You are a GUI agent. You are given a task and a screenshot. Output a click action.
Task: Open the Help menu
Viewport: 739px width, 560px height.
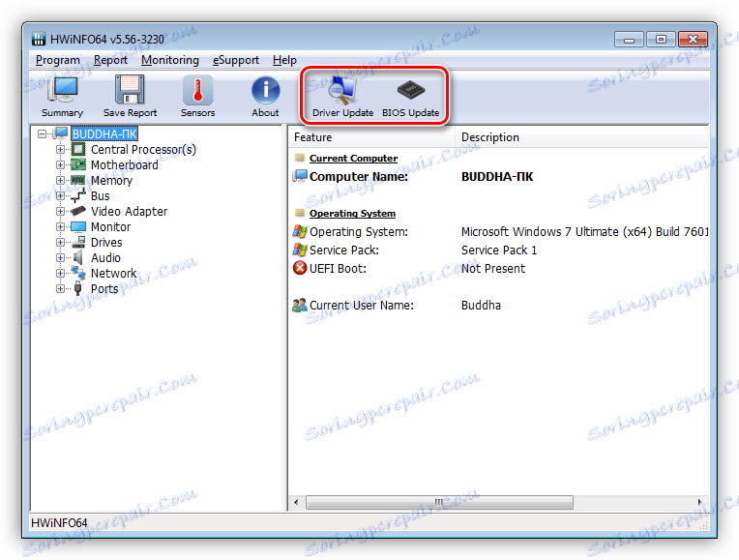click(284, 60)
